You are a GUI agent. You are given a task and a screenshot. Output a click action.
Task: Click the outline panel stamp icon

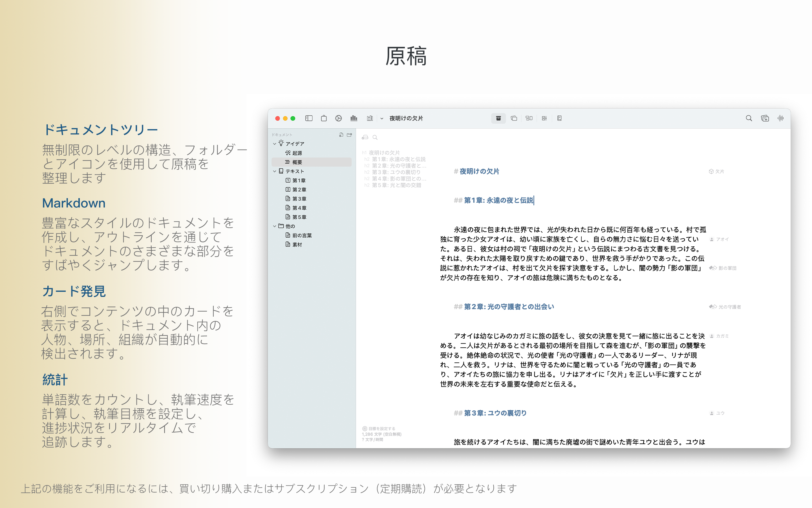pos(365,137)
